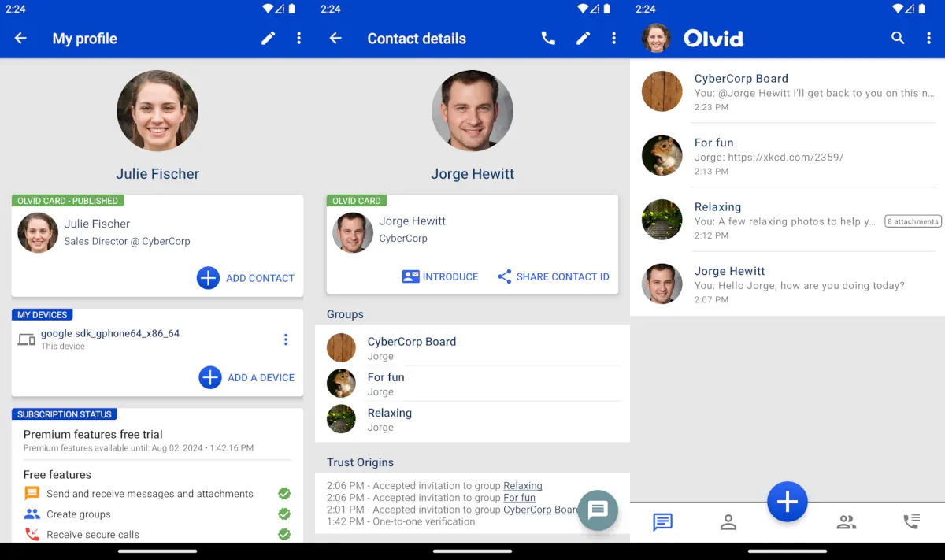This screenshot has width=945, height=560.
Task: Tap the ADD A DEVICE button
Action: coord(247,377)
